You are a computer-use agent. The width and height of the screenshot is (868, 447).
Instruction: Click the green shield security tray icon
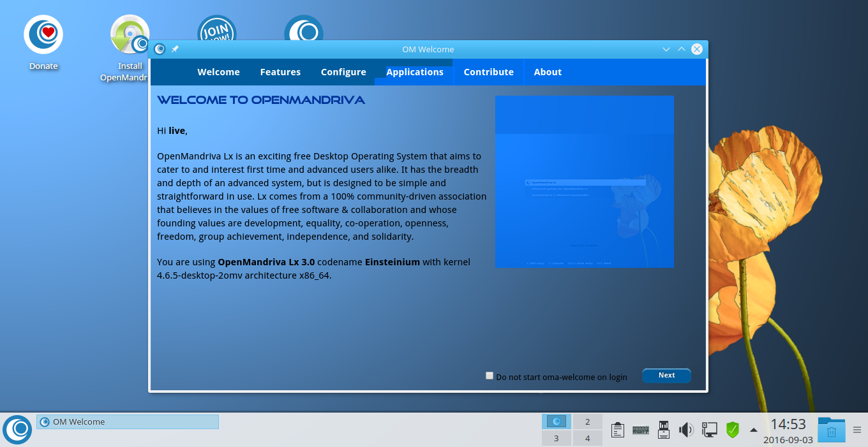[732, 430]
